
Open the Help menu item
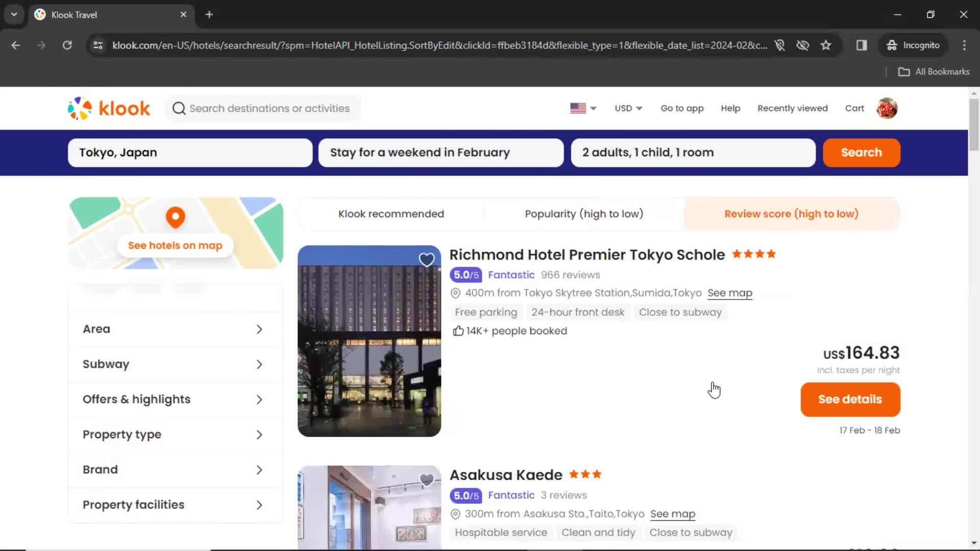[x=730, y=108]
